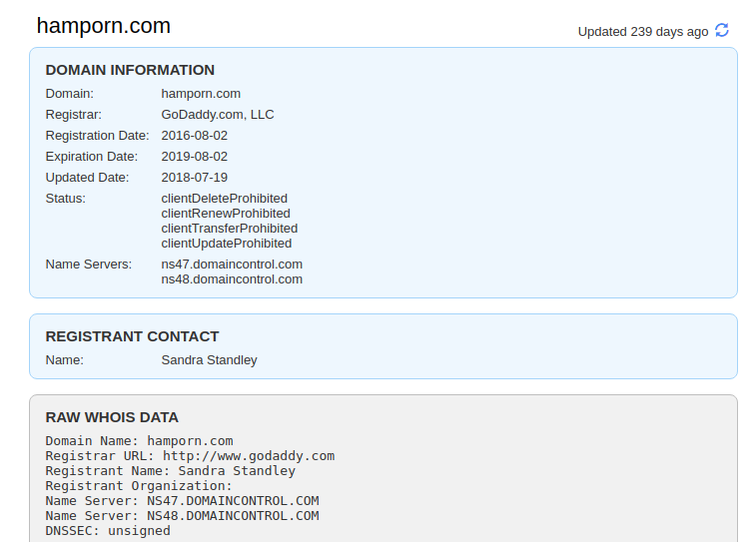Click the refresh WHOIS icon
This screenshot has width=756, height=542.
pyautogui.click(x=722, y=30)
